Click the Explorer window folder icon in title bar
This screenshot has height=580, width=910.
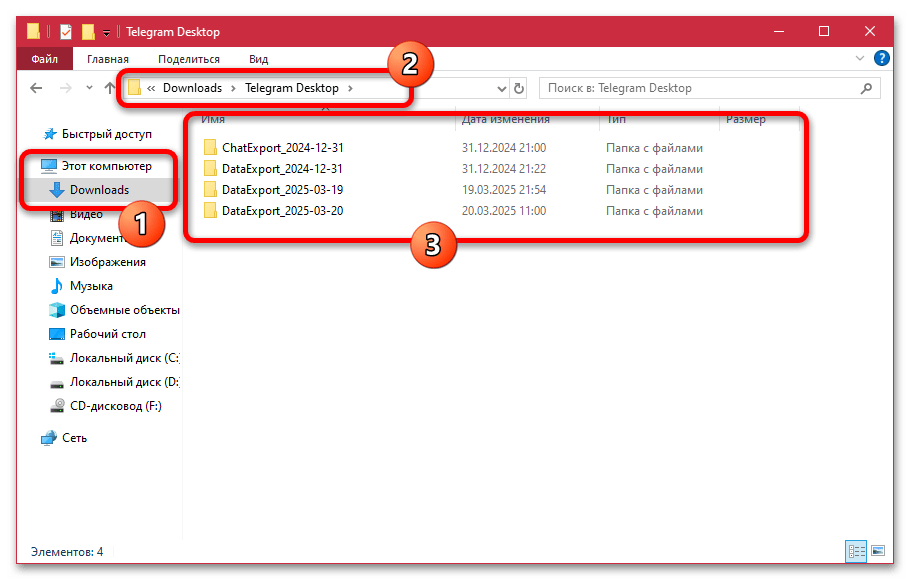tap(34, 31)
